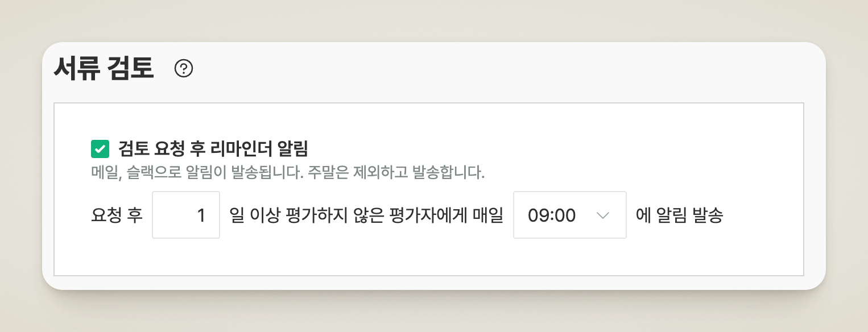Focus the days number input field
Viewport: 868px width, 332px height.
click(186, 215)
